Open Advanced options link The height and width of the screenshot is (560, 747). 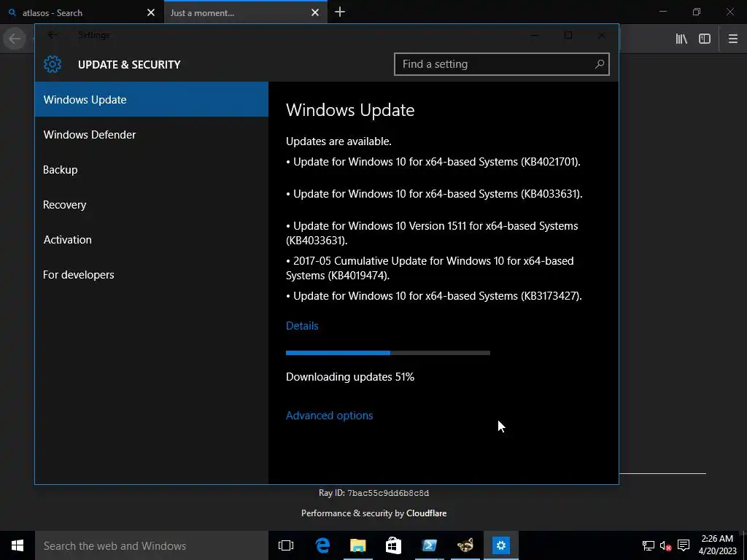(x=329, y=415)
